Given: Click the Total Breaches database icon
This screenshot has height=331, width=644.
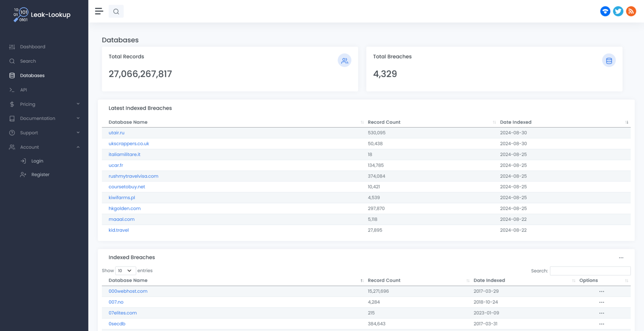Looking at the screenshot, I should (x=609, y=60).
